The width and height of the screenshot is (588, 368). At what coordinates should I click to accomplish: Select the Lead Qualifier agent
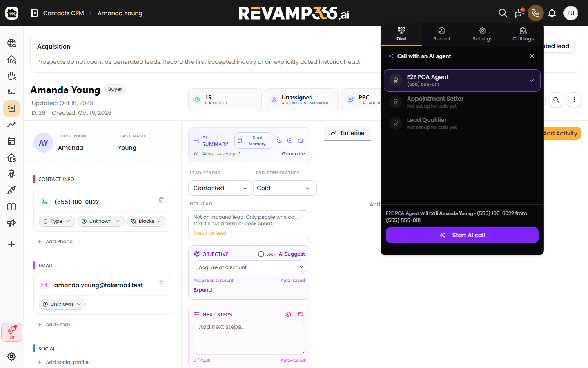click(x=462, y=123)
